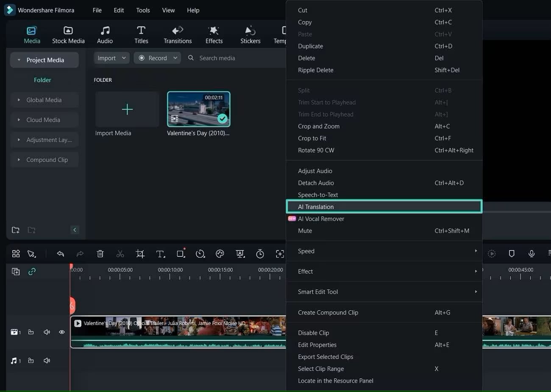The height and width of the screenshot is (392, 551).
Task: Open the View menu
Action: [x=168, y=10]
